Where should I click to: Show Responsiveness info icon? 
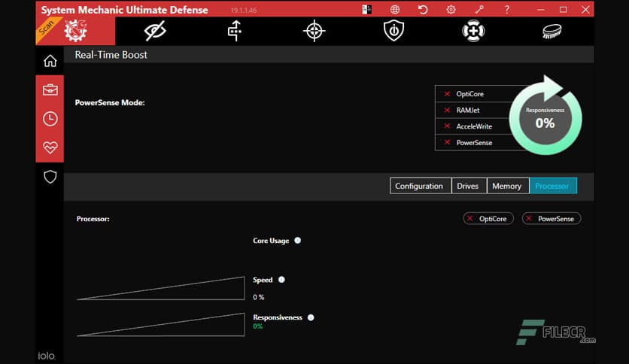point(311,317)
